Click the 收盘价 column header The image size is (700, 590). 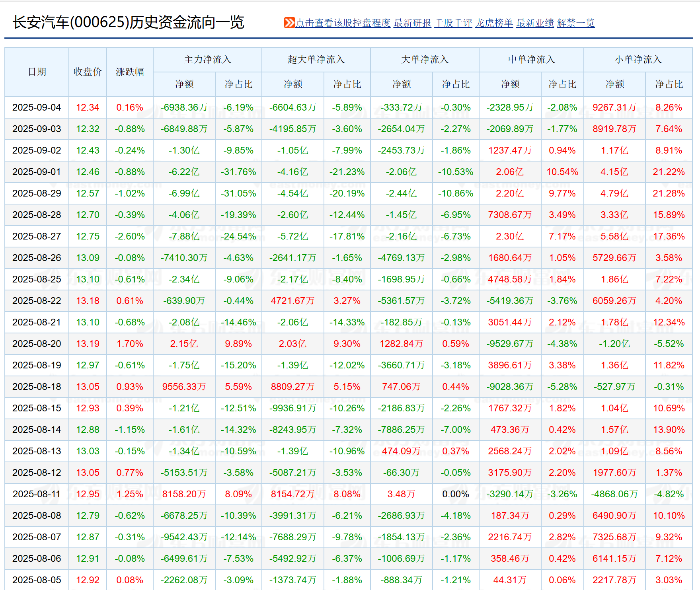88,72
